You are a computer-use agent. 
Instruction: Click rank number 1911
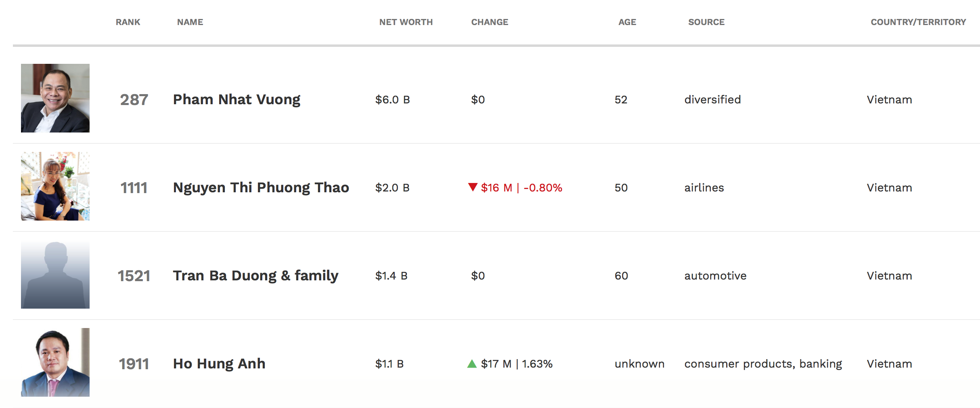pyautogui.click(x=134, y=364)
